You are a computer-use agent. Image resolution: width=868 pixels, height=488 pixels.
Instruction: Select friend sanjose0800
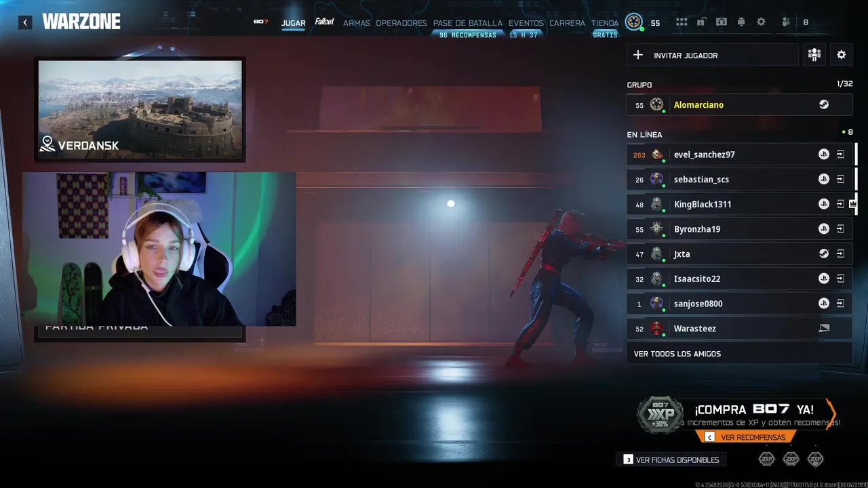coord(740,304)
